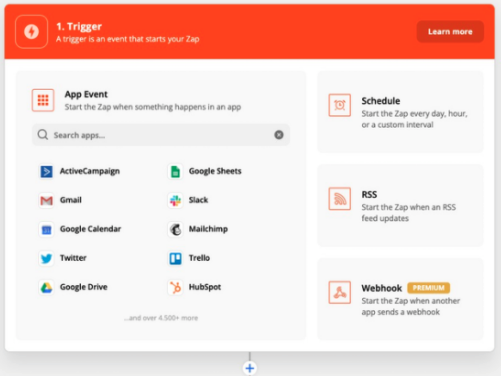This screenshot has height=376, width=501.
Task: Open the Learn more button
Action: click(x=450, y=32)
